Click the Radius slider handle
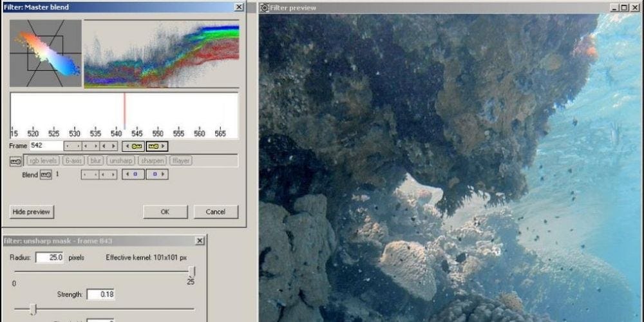Viewport: 644px width, 322px height. [x=191, y=271]
